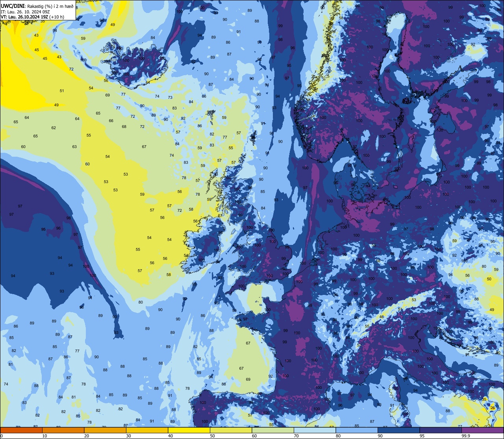Click the '95' legend scale label
504x439 pixels.
point(422,436)
